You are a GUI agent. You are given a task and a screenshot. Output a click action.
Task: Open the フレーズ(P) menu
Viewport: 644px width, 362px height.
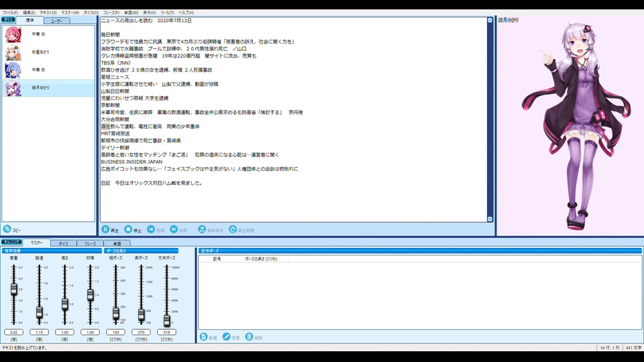click(x=111, y=13)
